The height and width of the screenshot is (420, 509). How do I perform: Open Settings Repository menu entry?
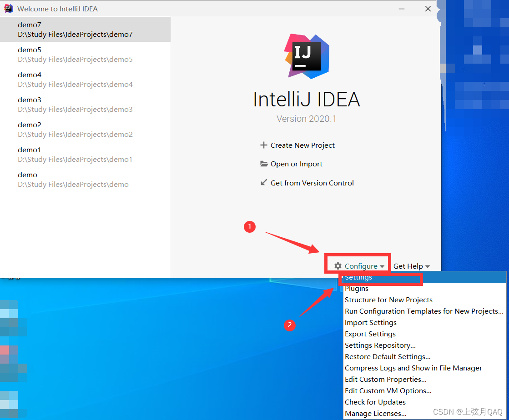(x=424, y=345)
